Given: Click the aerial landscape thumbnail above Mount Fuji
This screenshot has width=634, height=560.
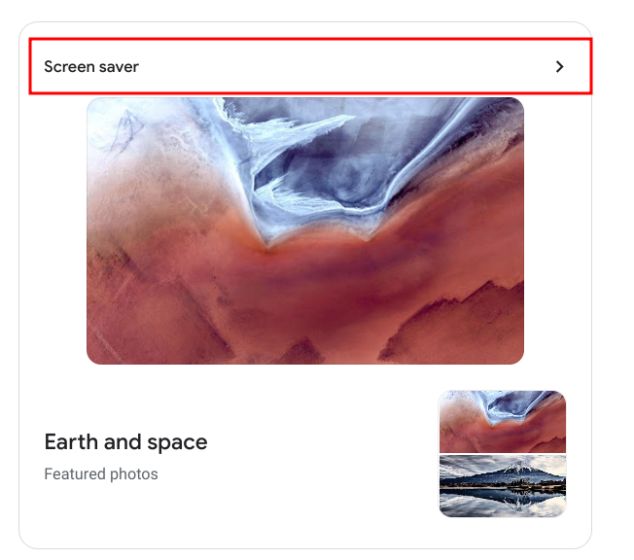Looking at the screenshot, I should coord(503,421).
